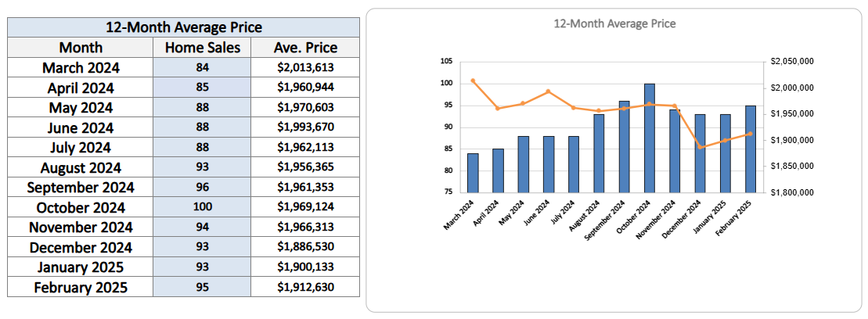Image resolution: width=868 pixels, height=319 pixels.
Task: Click the right axis label $2,050,000
Action: tap(791, 62)
